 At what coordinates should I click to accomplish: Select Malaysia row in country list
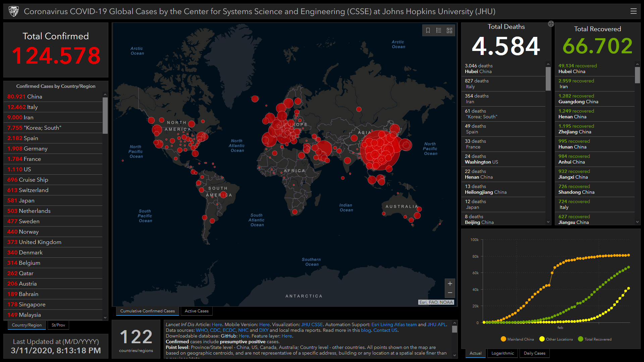click(x=53, y=315)
